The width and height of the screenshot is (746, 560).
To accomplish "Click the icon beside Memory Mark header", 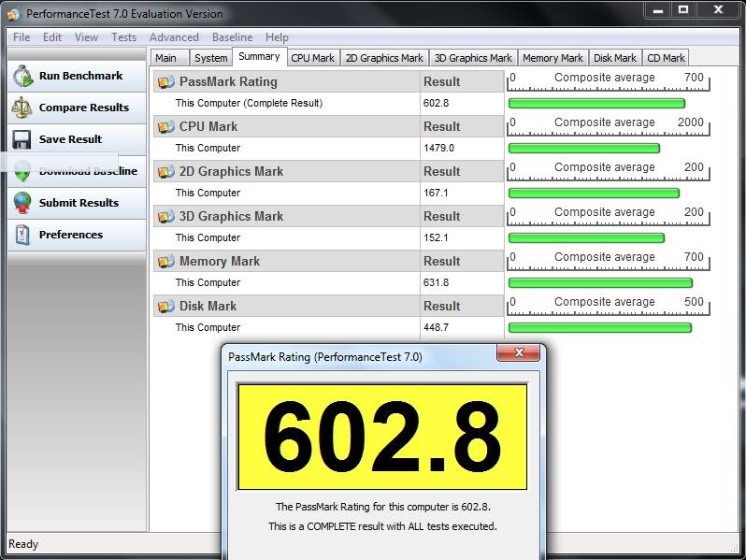I will click(166, 261).
